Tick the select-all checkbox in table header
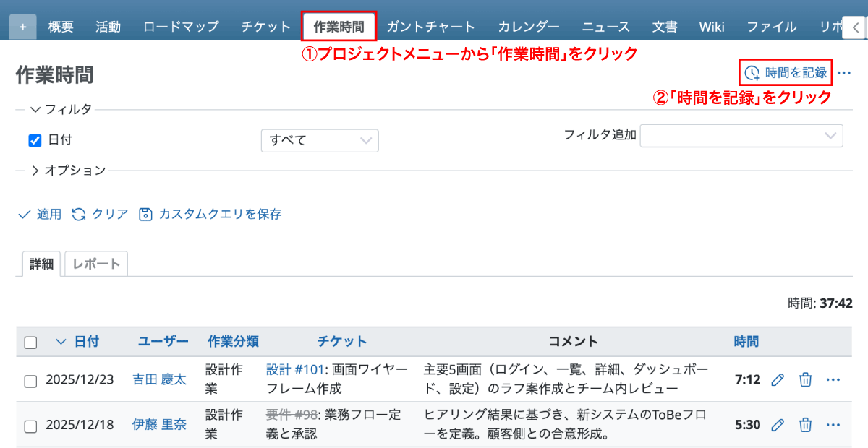This screenshot has width=868, height=448. coord(30,343)
